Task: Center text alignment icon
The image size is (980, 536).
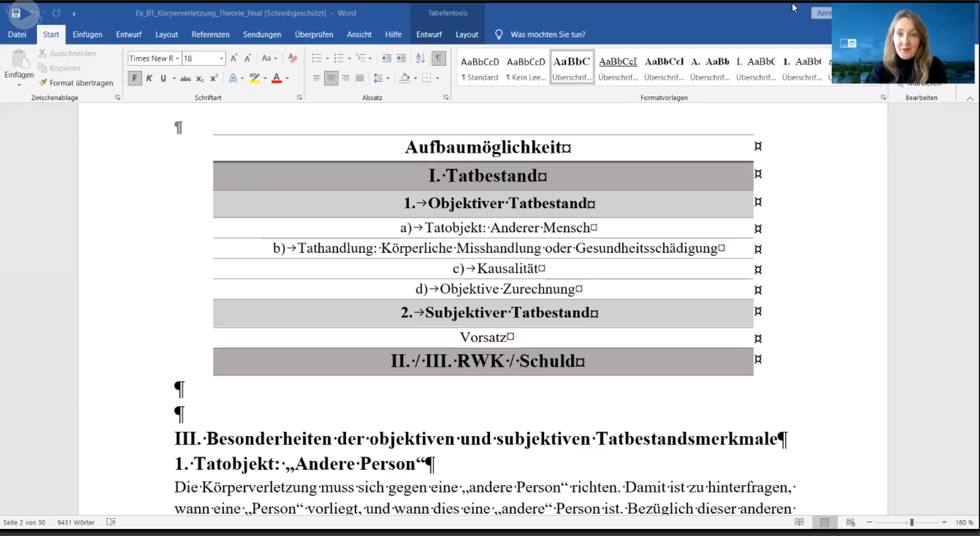Action: (331, 78)
